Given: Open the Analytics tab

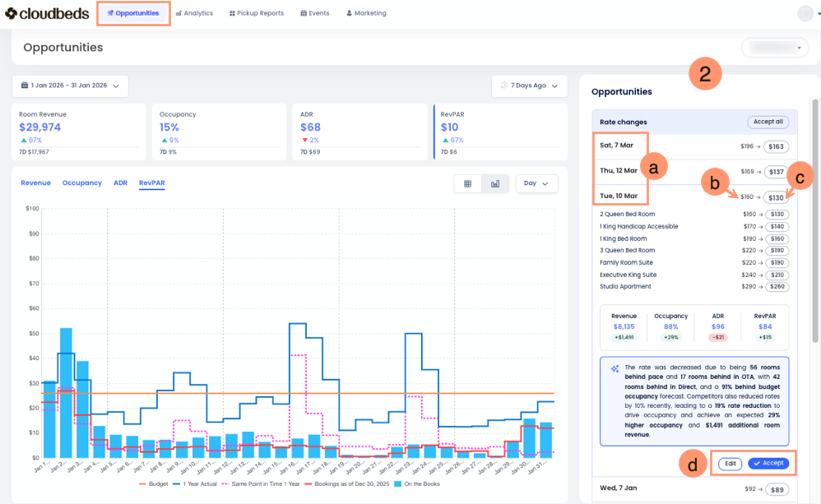Looking at the screenshot, I should point(194,13).
